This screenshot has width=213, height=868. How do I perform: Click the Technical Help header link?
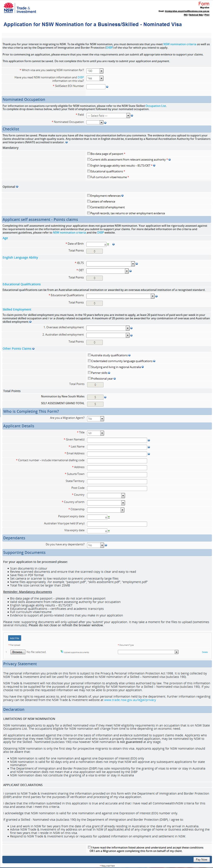[196, 15]
